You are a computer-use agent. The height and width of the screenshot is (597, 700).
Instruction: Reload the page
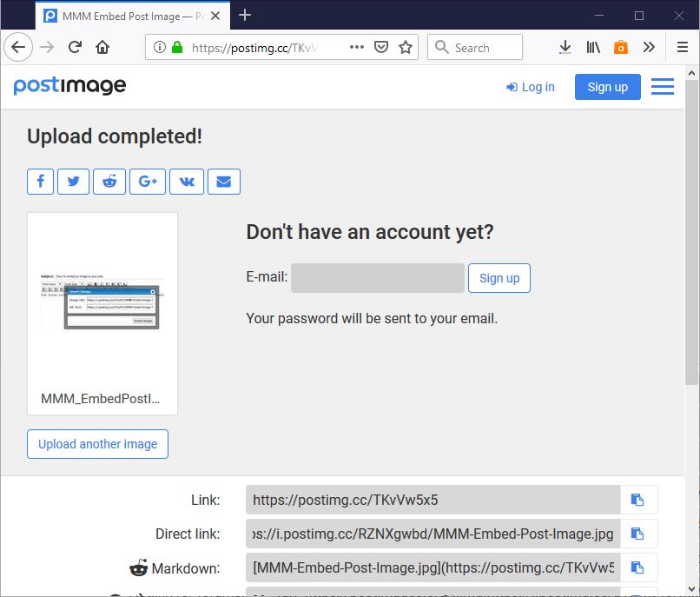pyautogui.click(x=75, y=47)
